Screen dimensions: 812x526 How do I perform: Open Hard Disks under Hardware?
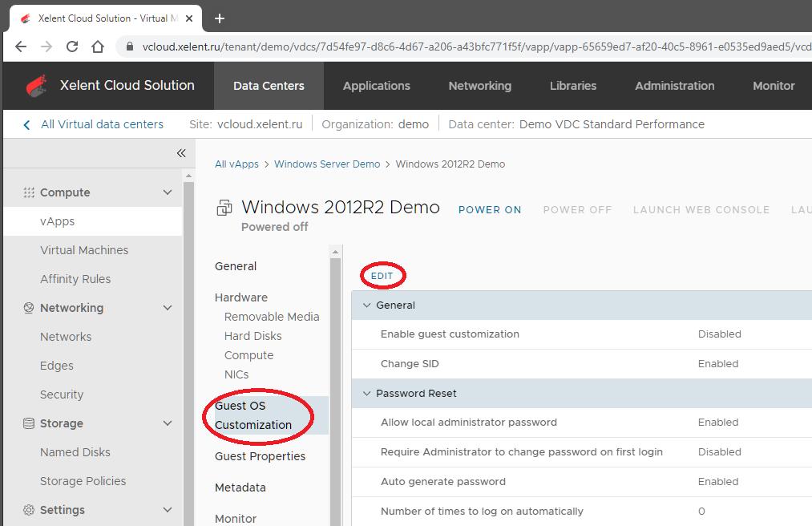click(253, 336)
